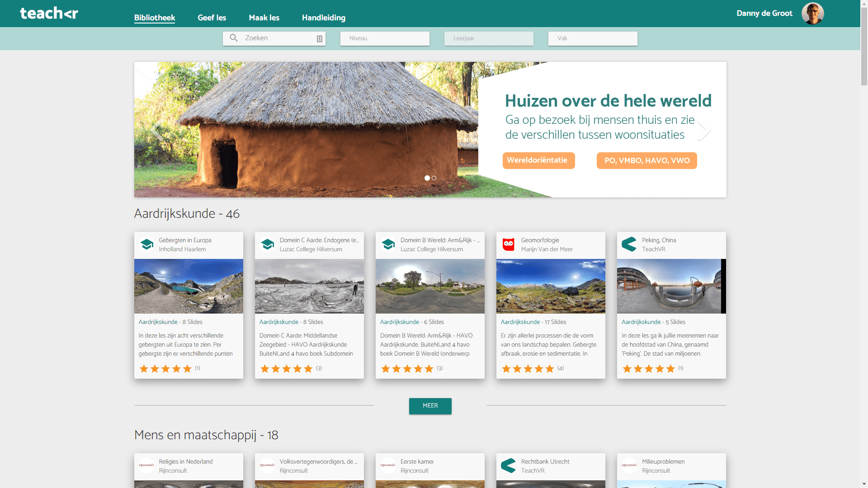
Task: Click the five-star rating on Geomorfologie card
Action: click(x=528, y=369)
